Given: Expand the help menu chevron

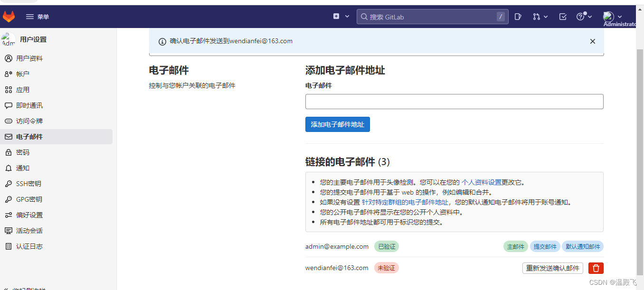Looking at the screenshot, I should (590, 17).
